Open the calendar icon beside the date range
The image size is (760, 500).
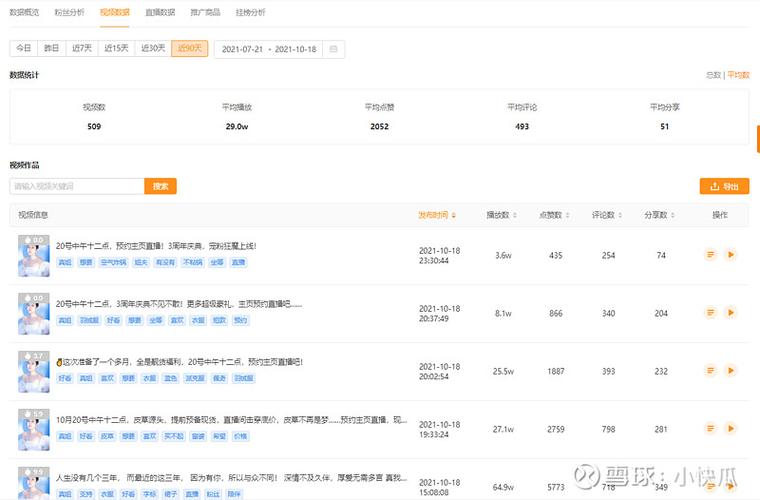(333, 49)
